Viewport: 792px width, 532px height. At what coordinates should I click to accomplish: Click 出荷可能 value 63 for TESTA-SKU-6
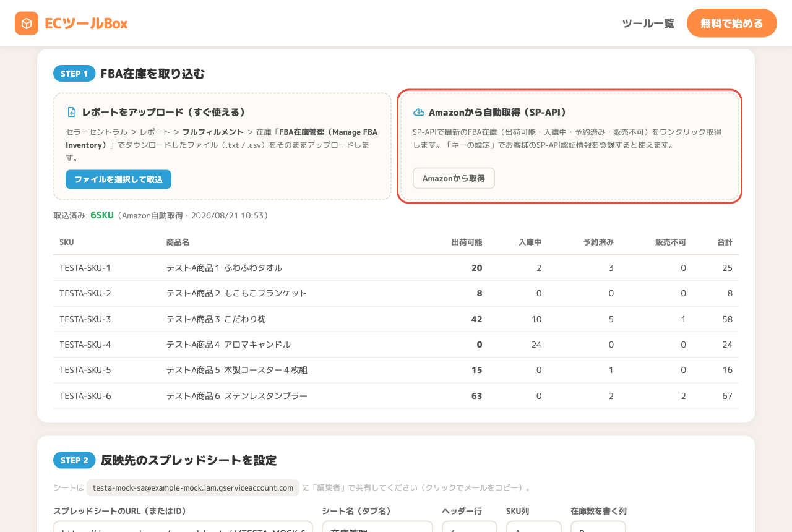[476, 396]
